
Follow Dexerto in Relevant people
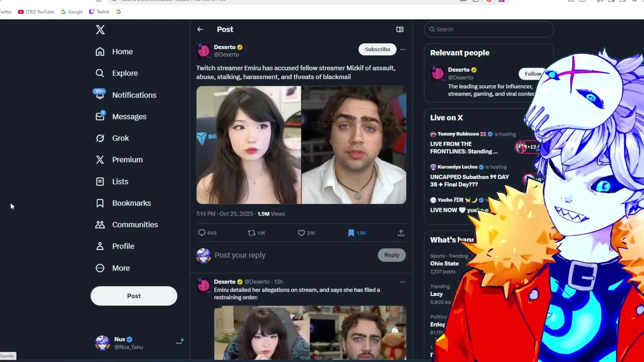tap(533, 74)
